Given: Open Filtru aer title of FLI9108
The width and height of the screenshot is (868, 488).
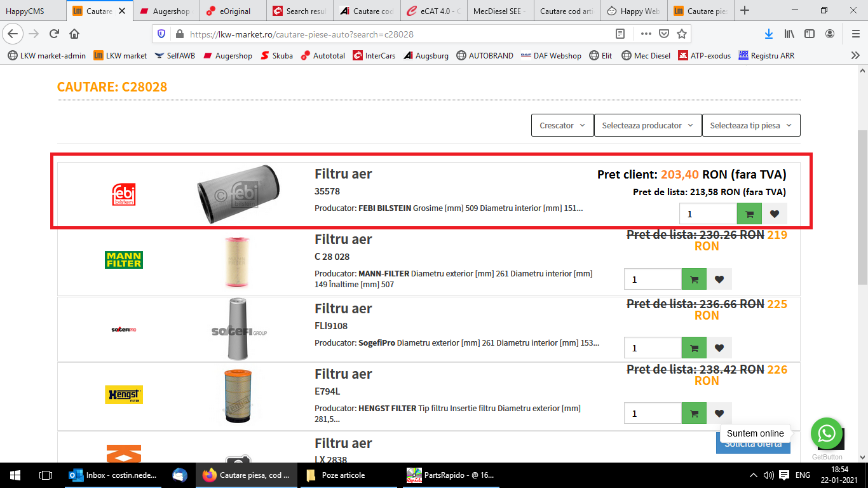Looking at the screenshot, I should coord(343,308).
